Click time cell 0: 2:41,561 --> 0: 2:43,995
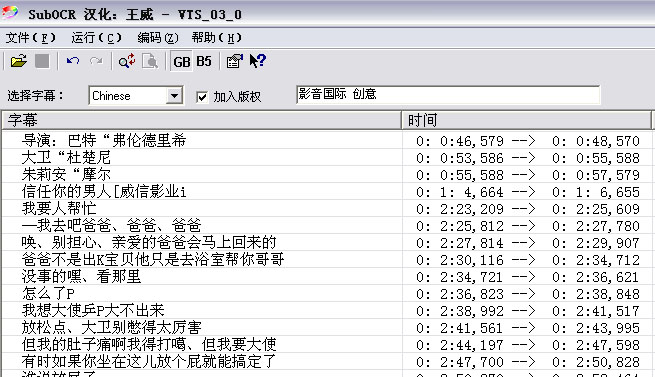The image size is (655, 377). tap(528, 328)
